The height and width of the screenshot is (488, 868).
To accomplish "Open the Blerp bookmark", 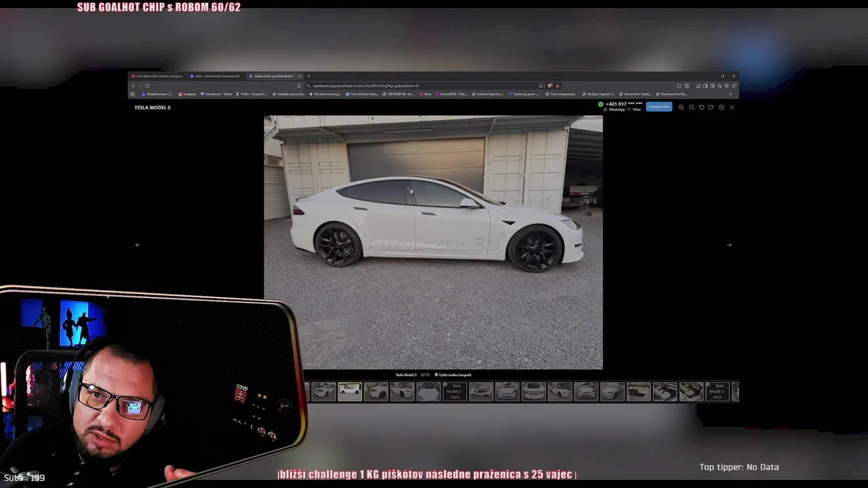I will coord(425,94).
